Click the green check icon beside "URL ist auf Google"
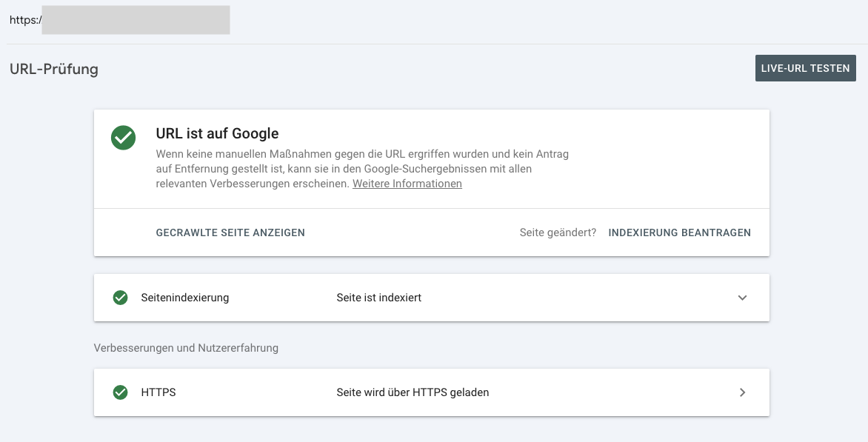 pos(123,138)
